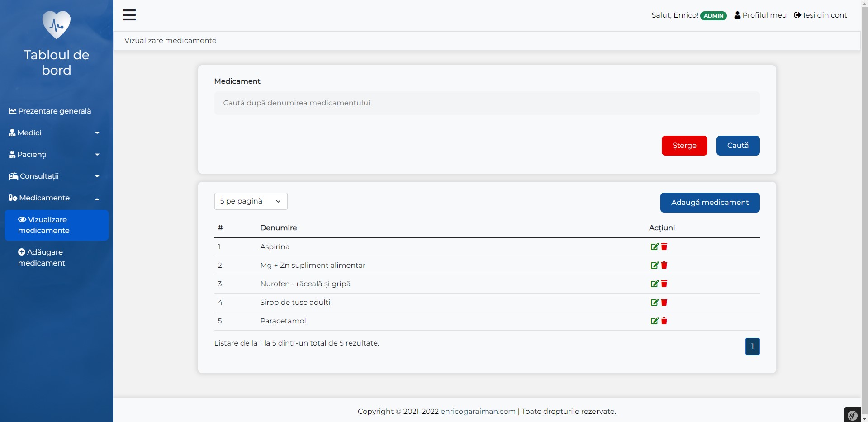Click the Ieși din cont logout icon
868x422 pixels.
pos(797,15)
